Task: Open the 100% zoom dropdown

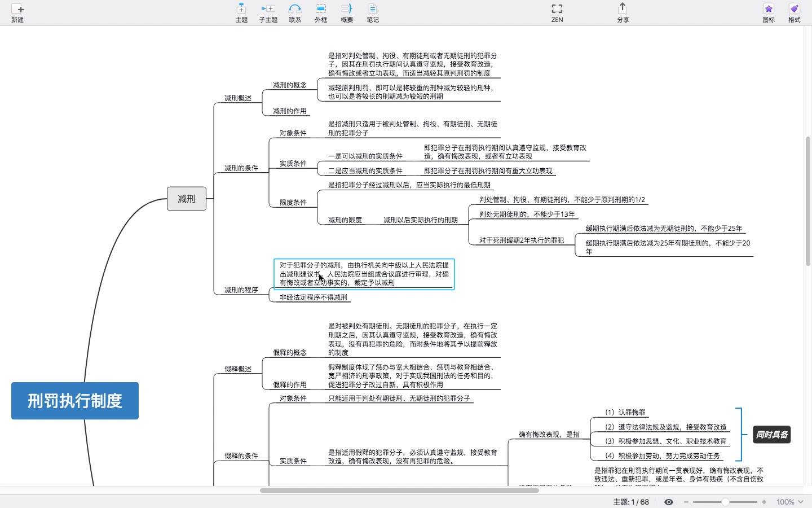Action: click(x=789, y=502)
